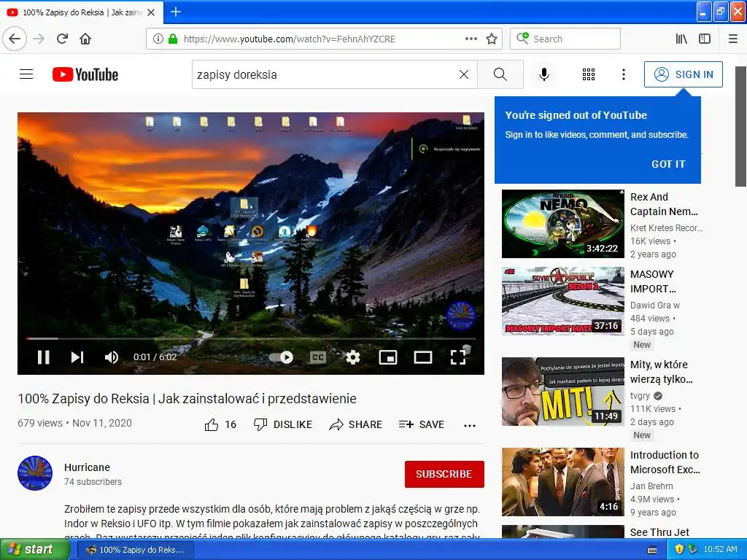Screen dimensions: 747x560
Task: Enable miniplayer mode
Action: click(388, 357)
